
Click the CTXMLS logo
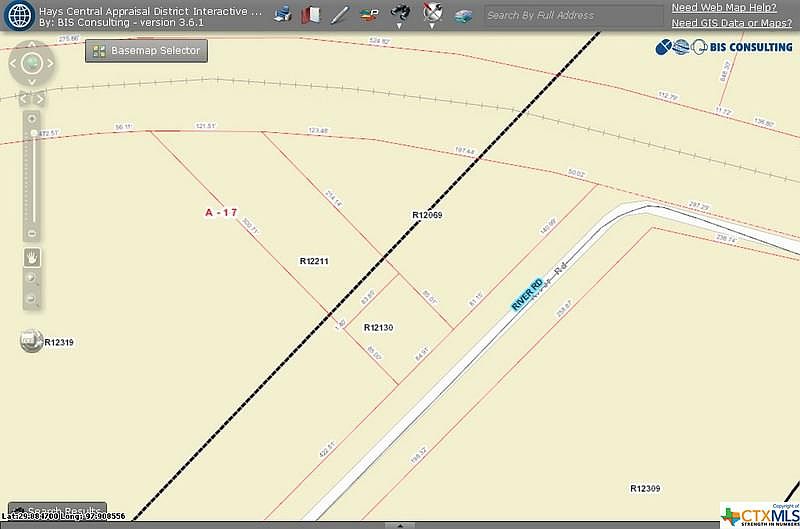760,515
